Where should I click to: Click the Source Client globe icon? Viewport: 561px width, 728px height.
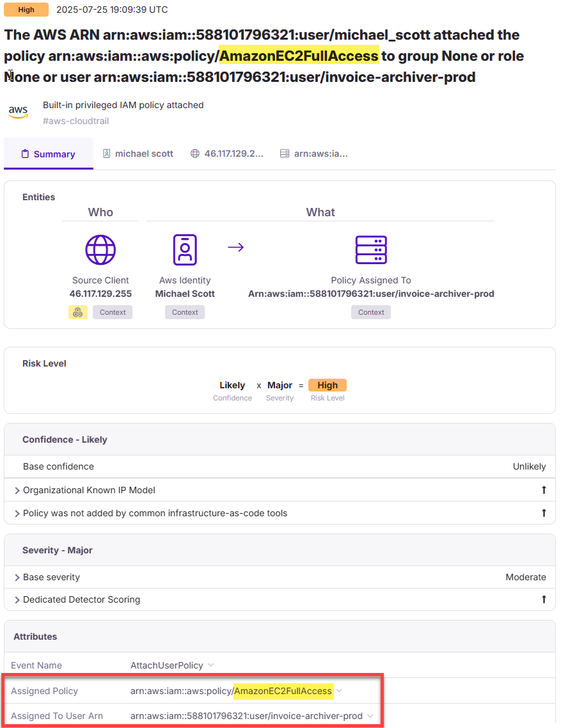(x=100, y=249)
